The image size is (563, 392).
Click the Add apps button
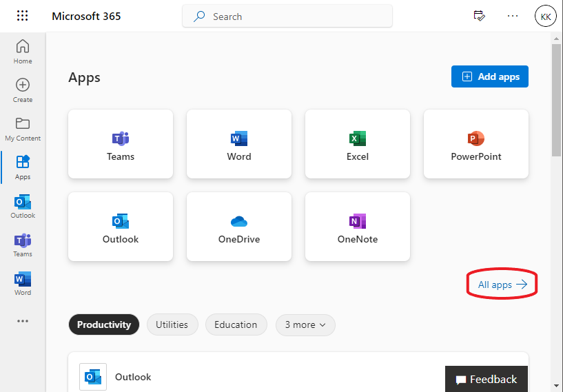[x=490, y=76]
